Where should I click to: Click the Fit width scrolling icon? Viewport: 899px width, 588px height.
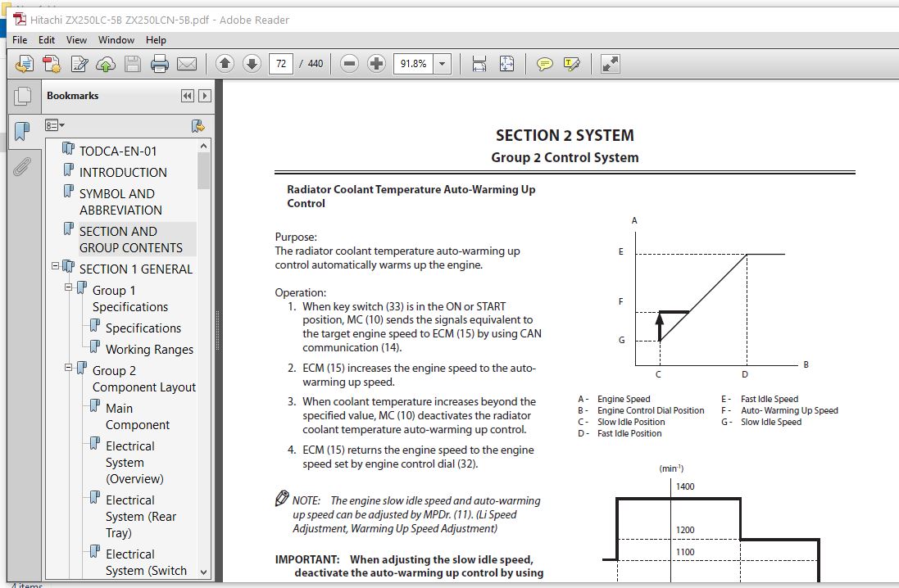click(479, 64)
